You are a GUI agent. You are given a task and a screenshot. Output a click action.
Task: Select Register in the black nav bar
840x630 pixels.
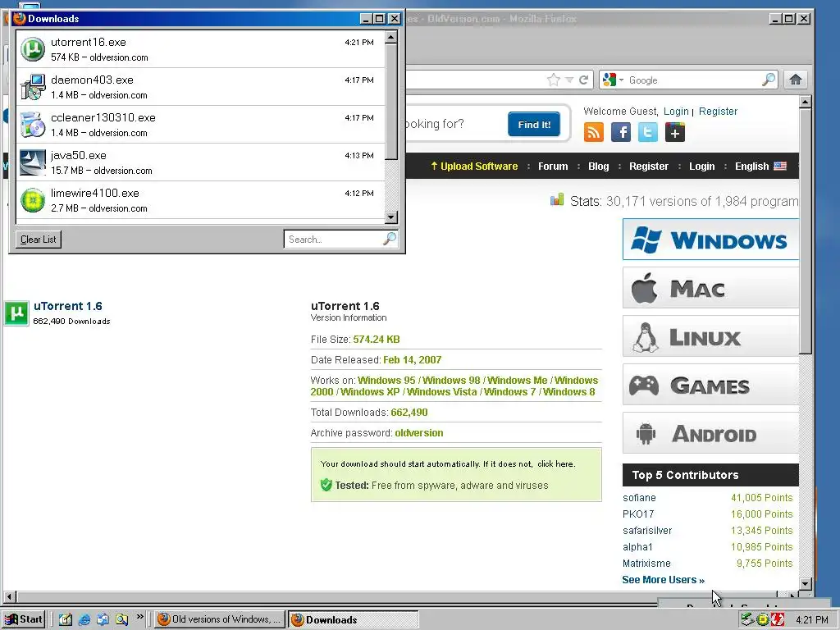click(649, 166)
